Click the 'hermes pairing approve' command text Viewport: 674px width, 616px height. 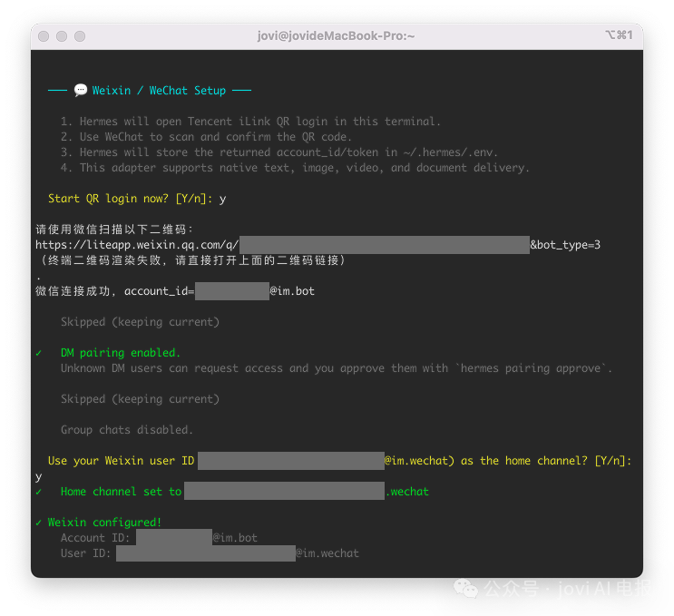[531, 368]
